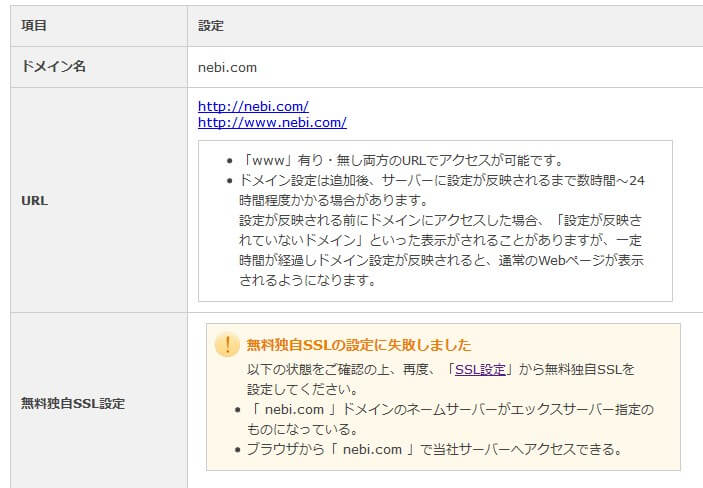Open the http://nebi.com/ link
703x488 pixels.
pyautogui.click(x=253, y=106)
